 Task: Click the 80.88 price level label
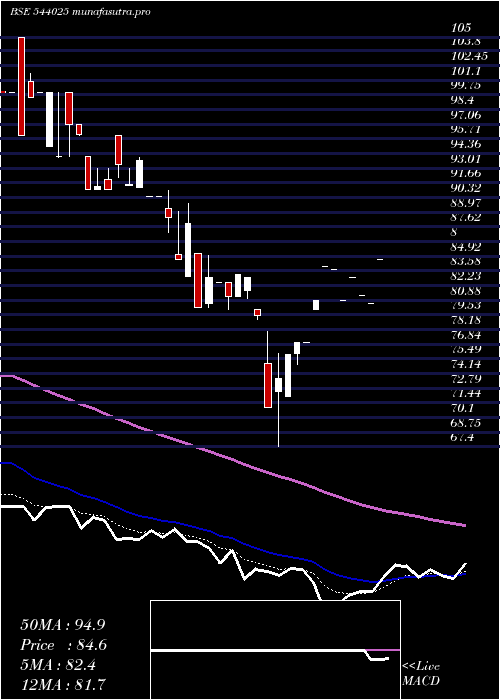(x=466, y=291)
